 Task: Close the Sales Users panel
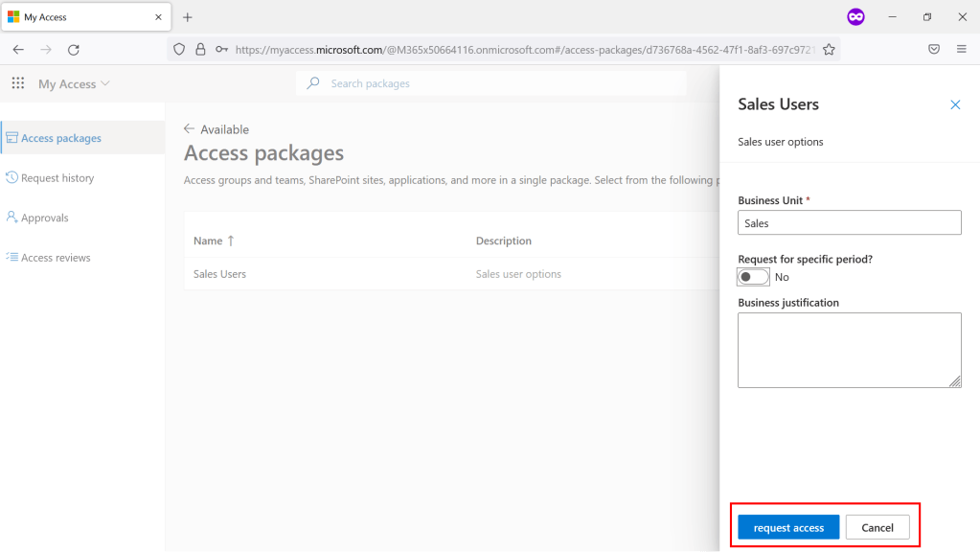(955, 104)
